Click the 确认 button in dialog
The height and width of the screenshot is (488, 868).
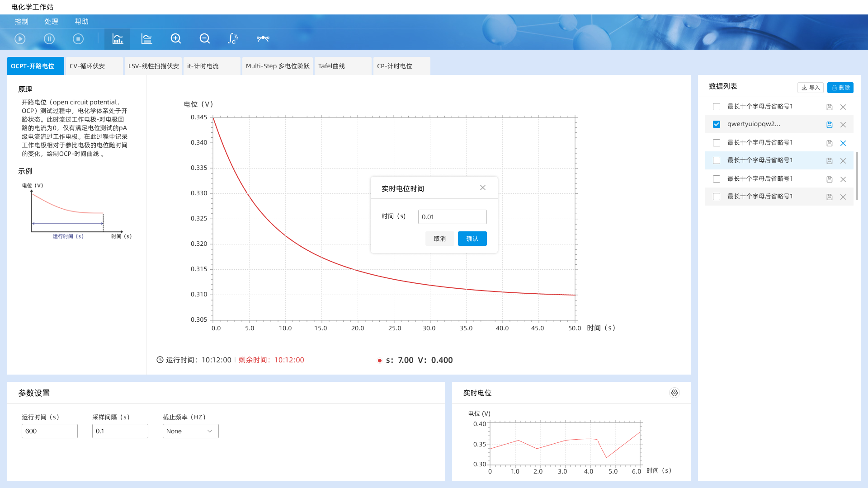point(472,239)
